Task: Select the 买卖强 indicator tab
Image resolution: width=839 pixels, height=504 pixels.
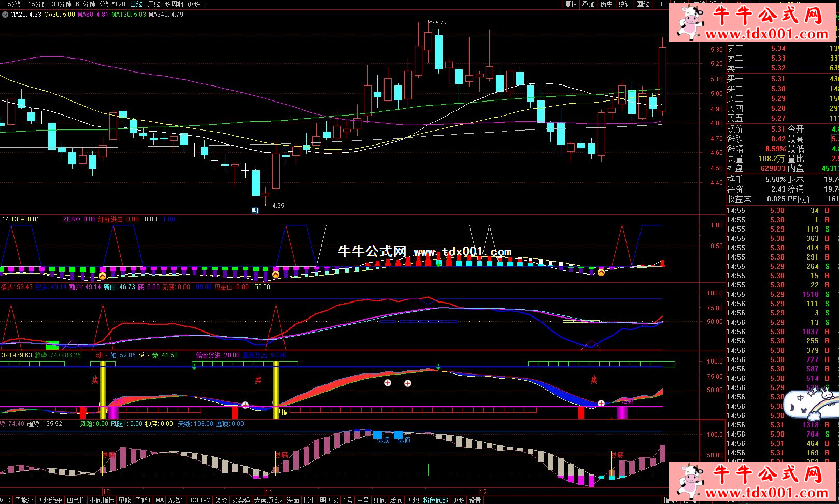Action: coord(240,500)
